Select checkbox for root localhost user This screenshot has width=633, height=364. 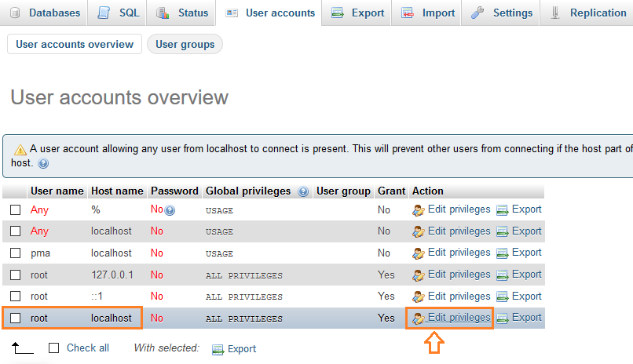[16, 318]
